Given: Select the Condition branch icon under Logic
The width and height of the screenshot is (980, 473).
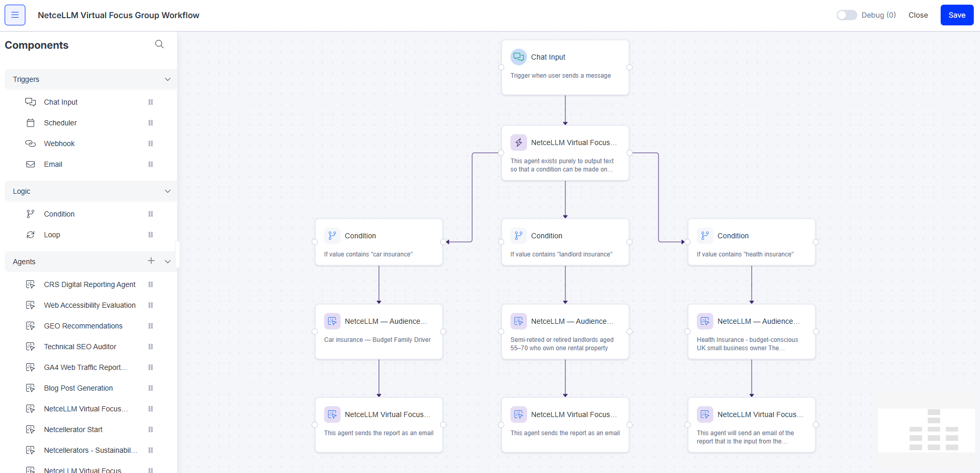Looking at the screenshot, I should tap(31, 213).
